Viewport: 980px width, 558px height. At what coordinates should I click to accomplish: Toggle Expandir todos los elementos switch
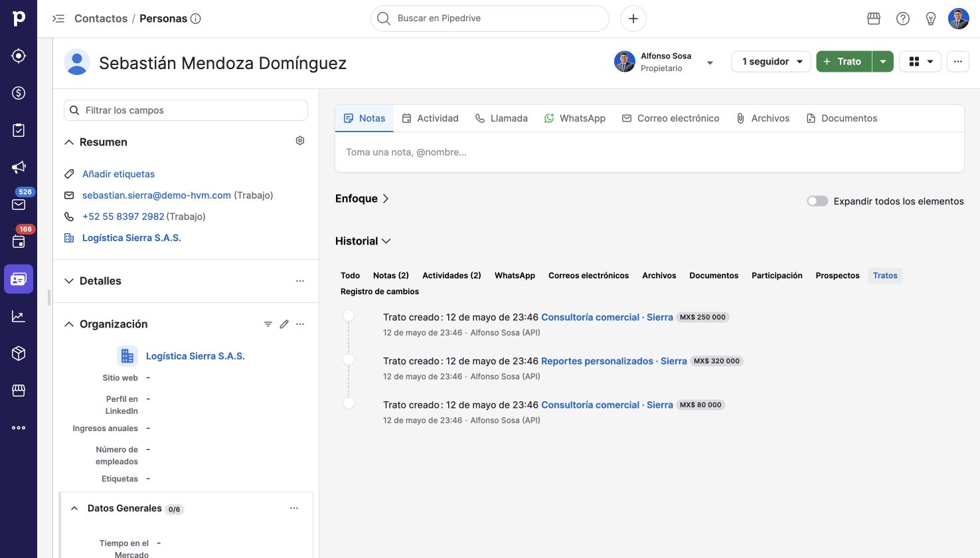point(817,201)
